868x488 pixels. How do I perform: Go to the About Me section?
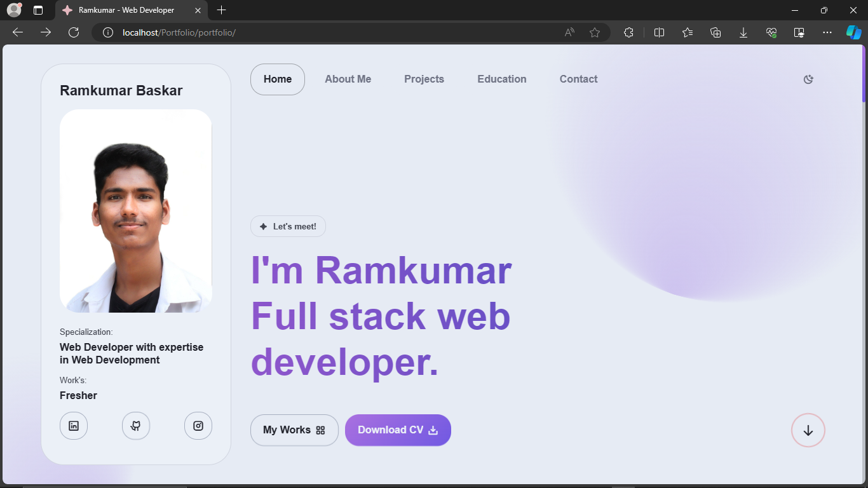[348, 79]
